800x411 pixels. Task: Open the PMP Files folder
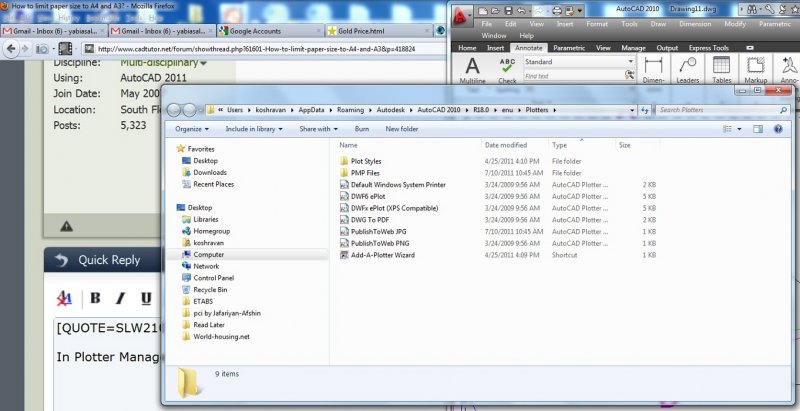click(x=365, y=173)
